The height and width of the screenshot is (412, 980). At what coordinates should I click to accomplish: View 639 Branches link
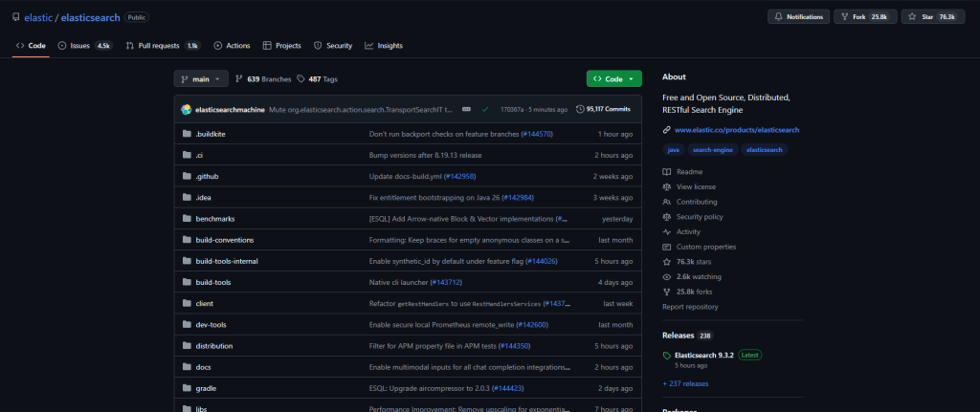point(263,79)
